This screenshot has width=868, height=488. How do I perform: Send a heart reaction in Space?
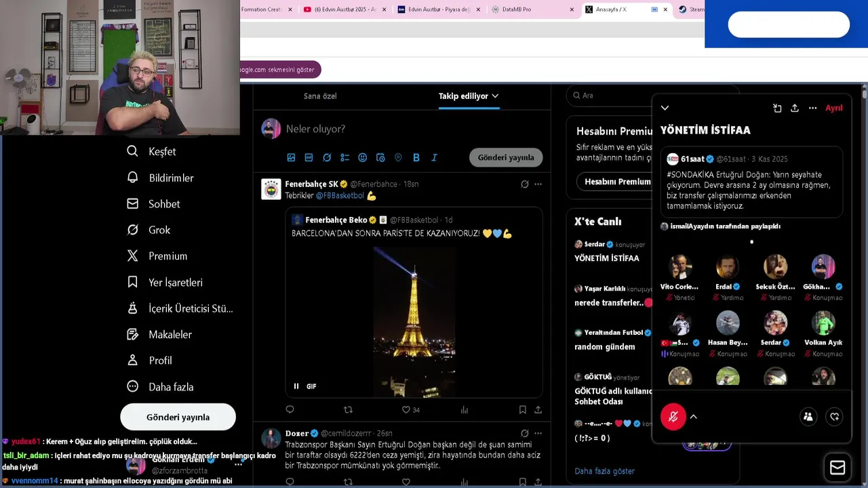pos(835,417)
